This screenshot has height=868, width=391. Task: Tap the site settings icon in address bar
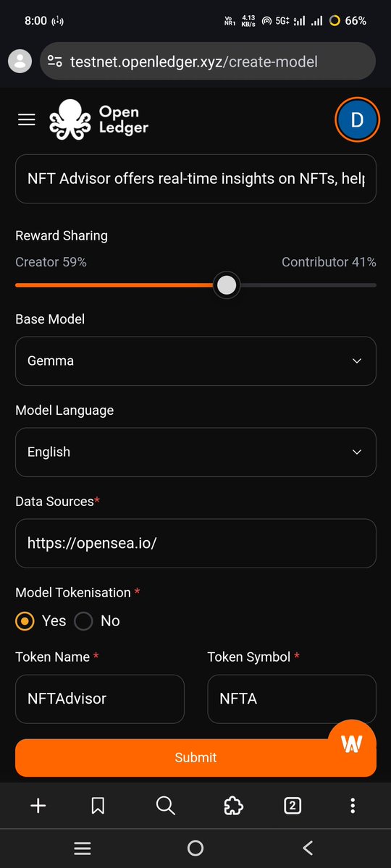[x=55, y=61]
